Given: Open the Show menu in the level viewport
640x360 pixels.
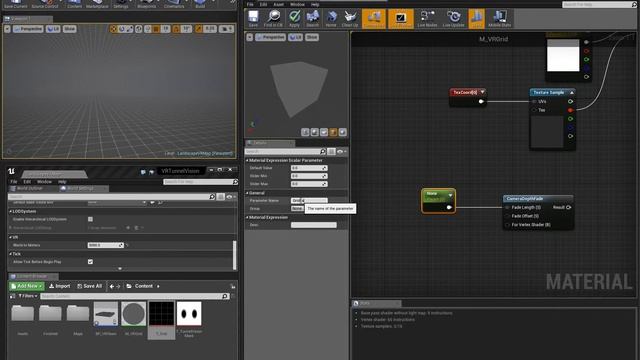Looking at the screenshot, I should point(69,29).
